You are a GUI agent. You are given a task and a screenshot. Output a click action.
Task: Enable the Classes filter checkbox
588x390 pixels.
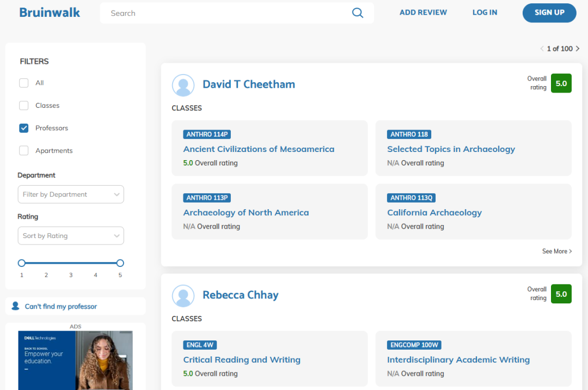pos(24,106)
